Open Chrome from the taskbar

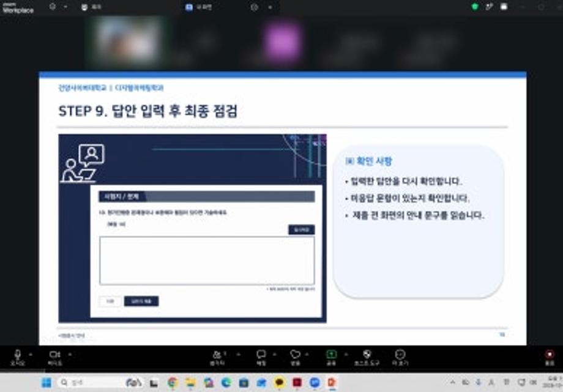click(173, 383)
